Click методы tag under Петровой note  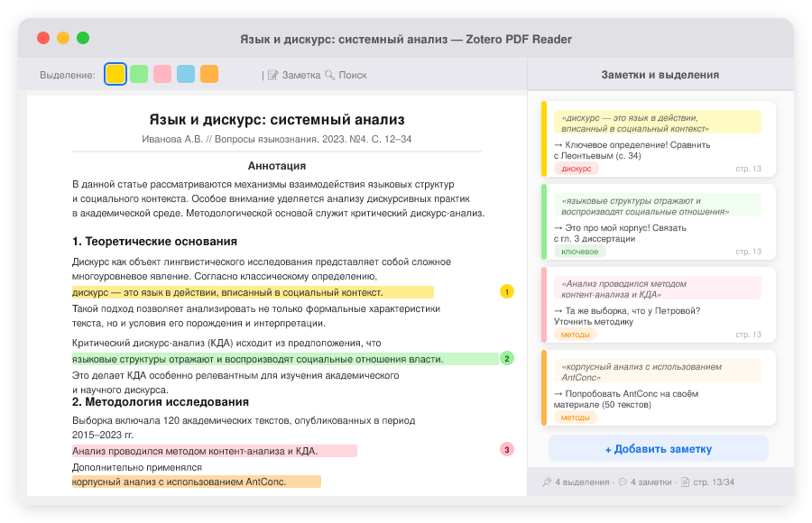pyautogui.click(x=576, y=334)
